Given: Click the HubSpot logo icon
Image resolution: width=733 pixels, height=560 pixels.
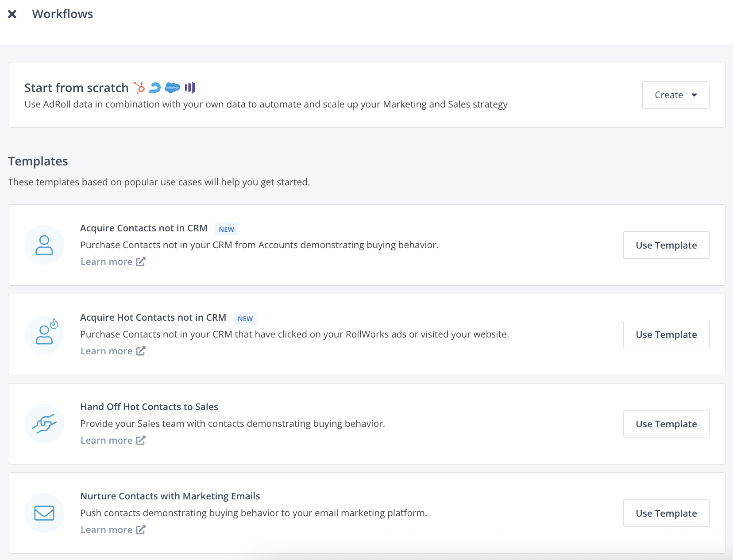Looking at the screenshot, I should pyautogui.click(x=139, y=88).
